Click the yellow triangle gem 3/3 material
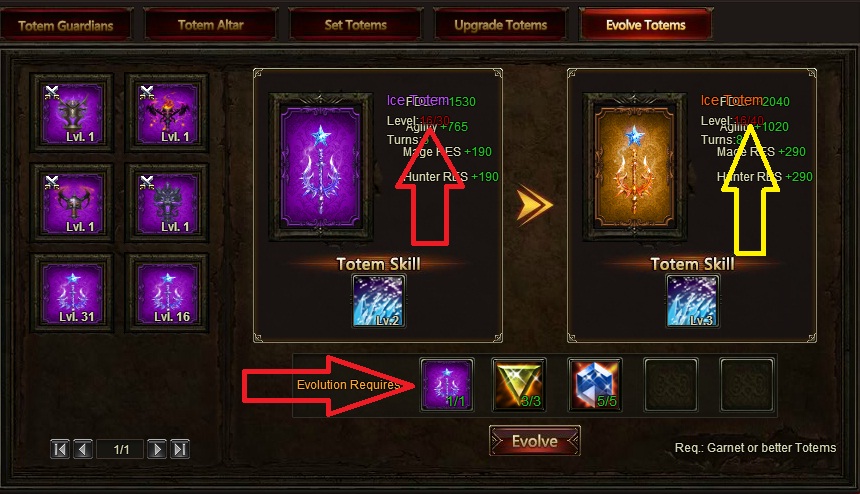The height and width of the screenshot is (494, 860). tap(519, 385)
